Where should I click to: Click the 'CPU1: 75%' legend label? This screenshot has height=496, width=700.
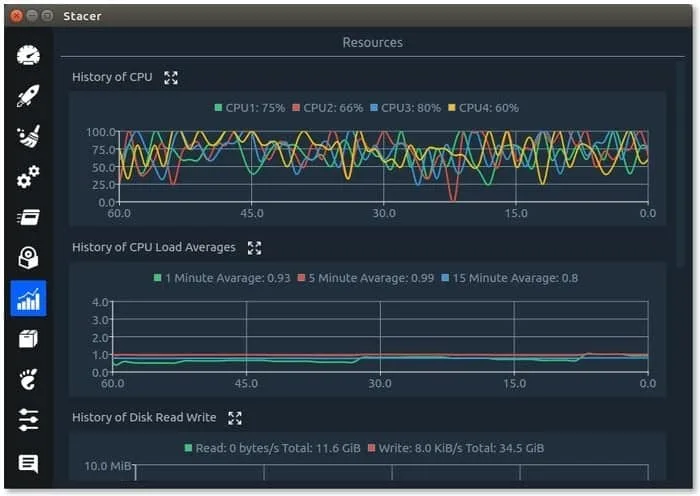point(255,108)
